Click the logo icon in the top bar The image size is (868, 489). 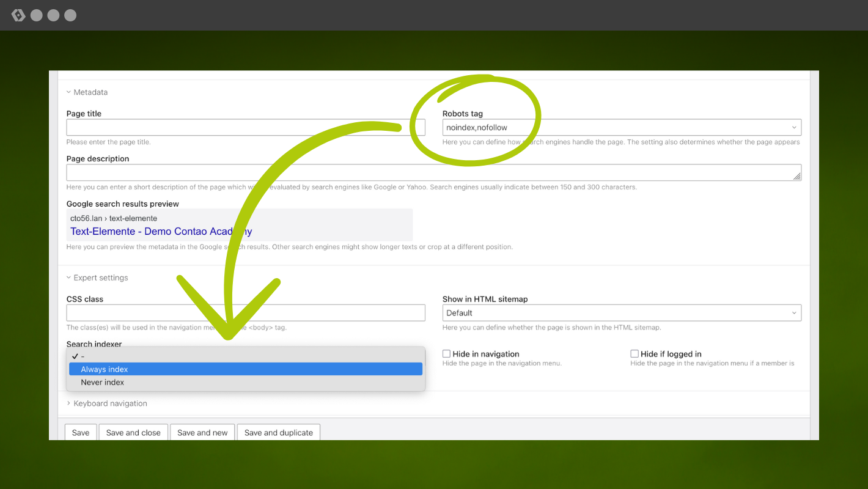click(x=18, y=15)
